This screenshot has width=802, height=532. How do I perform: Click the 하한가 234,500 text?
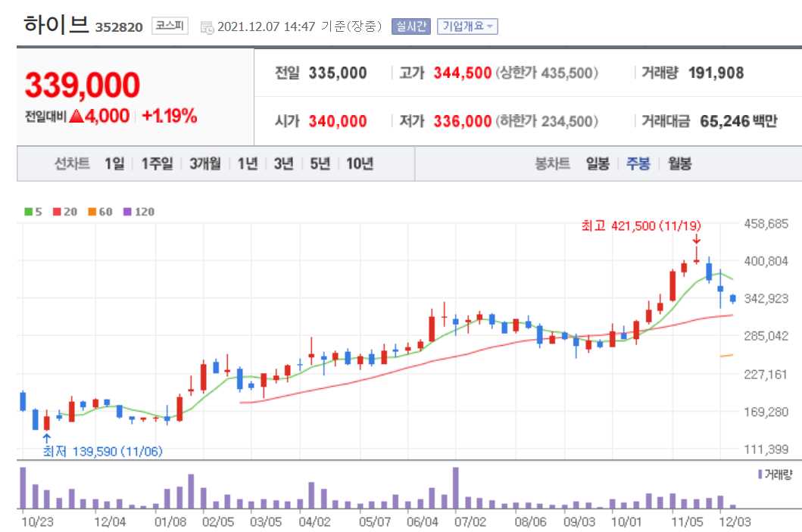546,122
